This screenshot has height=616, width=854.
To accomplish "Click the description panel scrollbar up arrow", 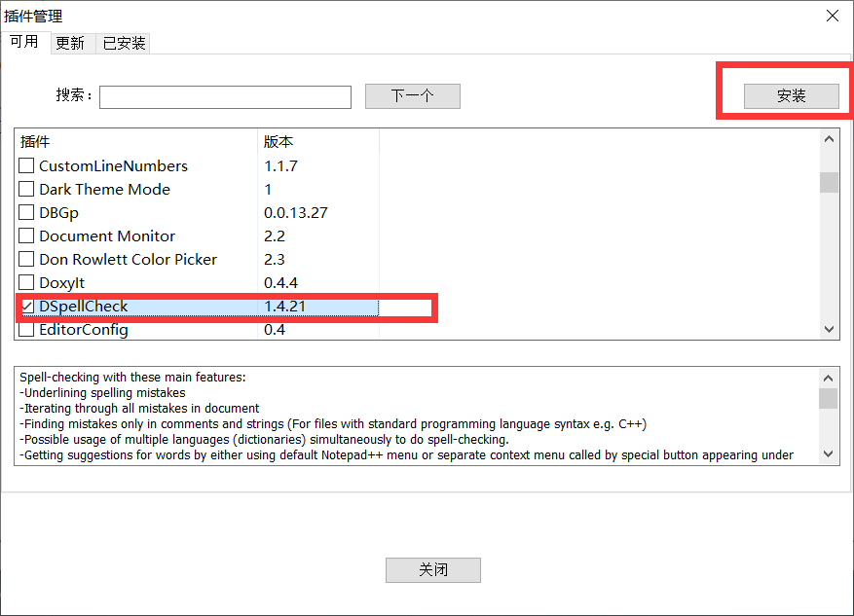I will [829, 379].
